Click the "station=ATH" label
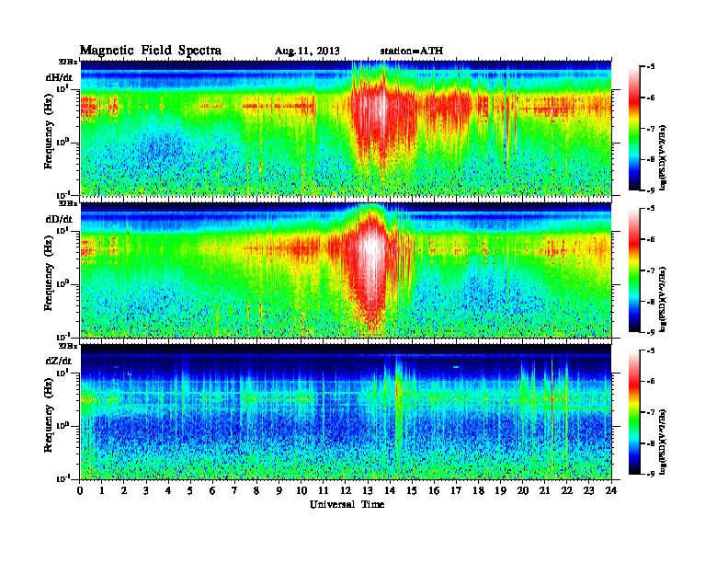Image resolution: width=728 pixels, height=563 pixels. tap(412, 51)
